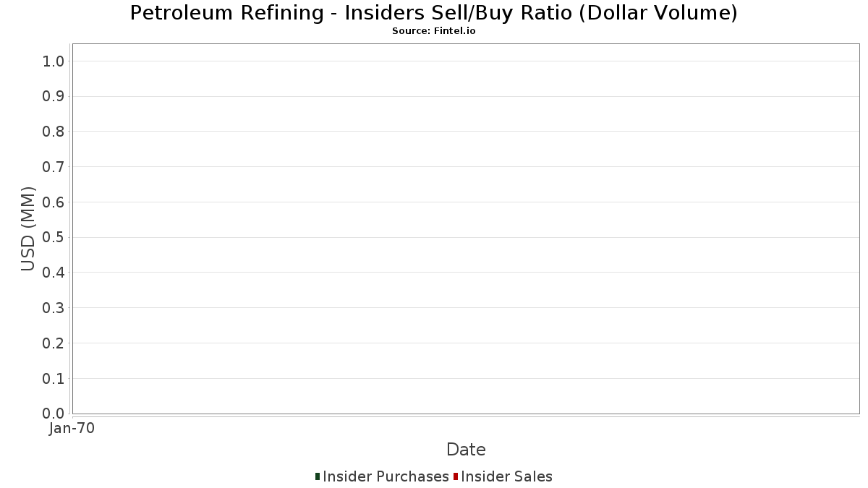
Task: Click the 0.1 y-axis tick label
Action: (54, 379)
